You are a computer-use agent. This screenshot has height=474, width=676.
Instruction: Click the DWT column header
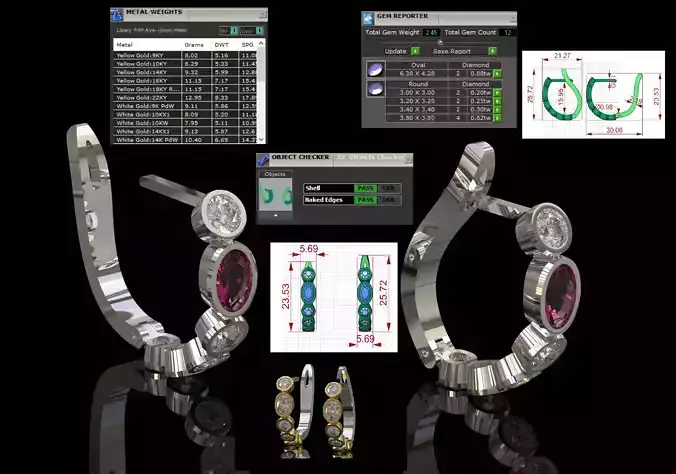[x=222, y=45]
